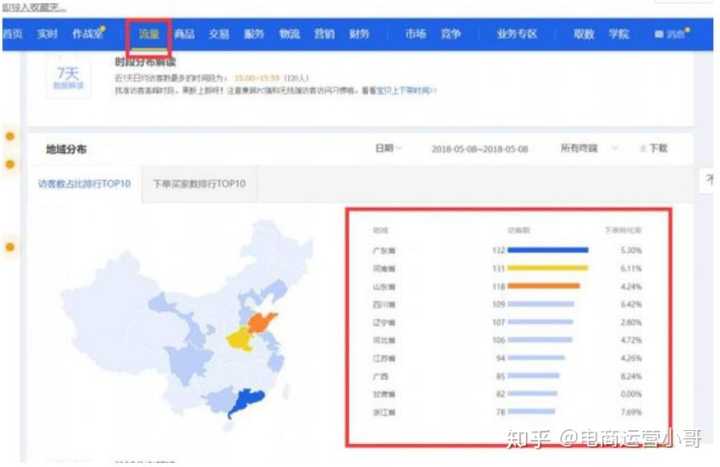Select the 访客数占比排行TOP10 tab

tap(85, 184)
